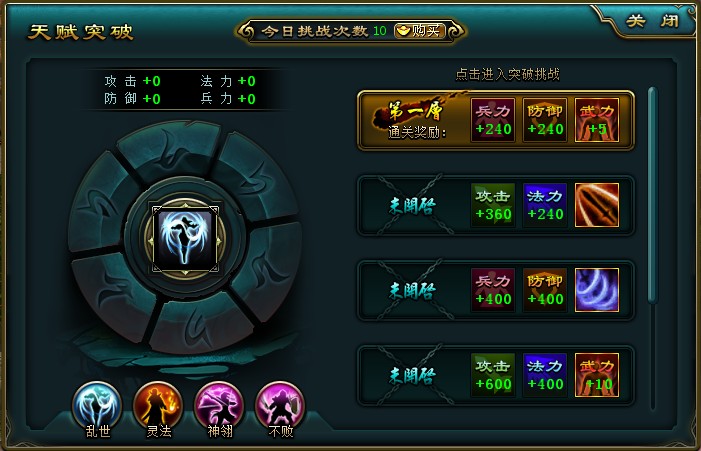Image resolution: width=701 pixels, height=451 pixels.
Task: Select the 灵法 flame talent icon
Action: click(x=158, y=405)
